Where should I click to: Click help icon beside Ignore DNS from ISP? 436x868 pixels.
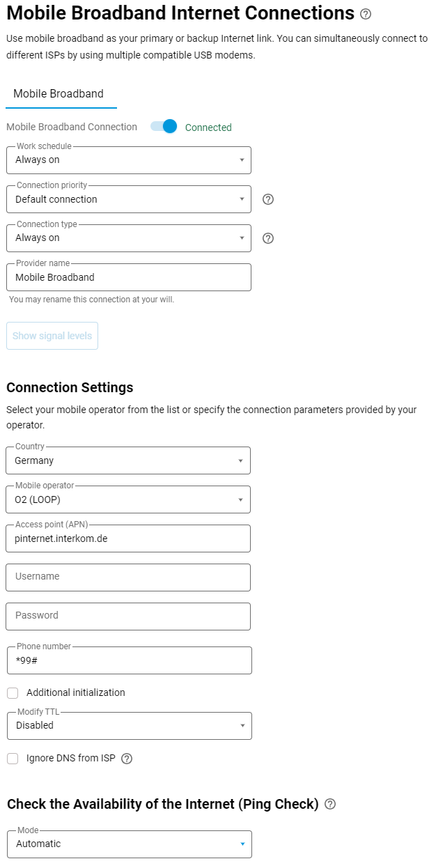pyautogui.click(x=127, y=759)
